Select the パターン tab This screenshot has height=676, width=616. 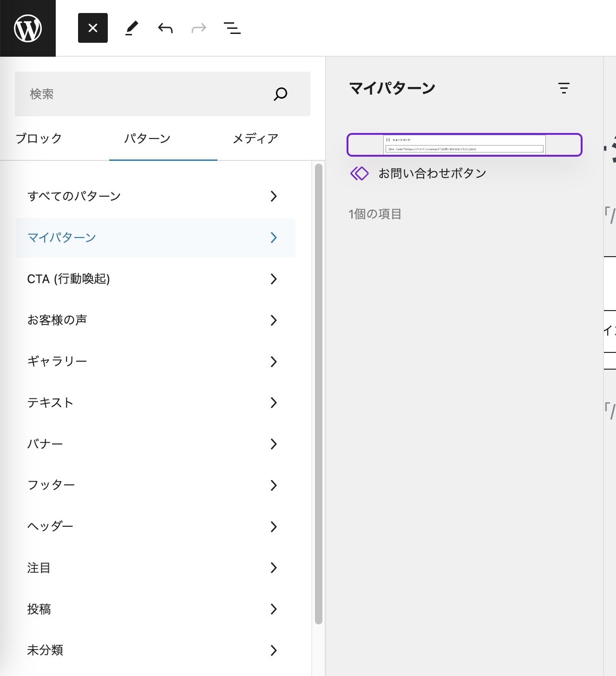[x=147, y=139]
